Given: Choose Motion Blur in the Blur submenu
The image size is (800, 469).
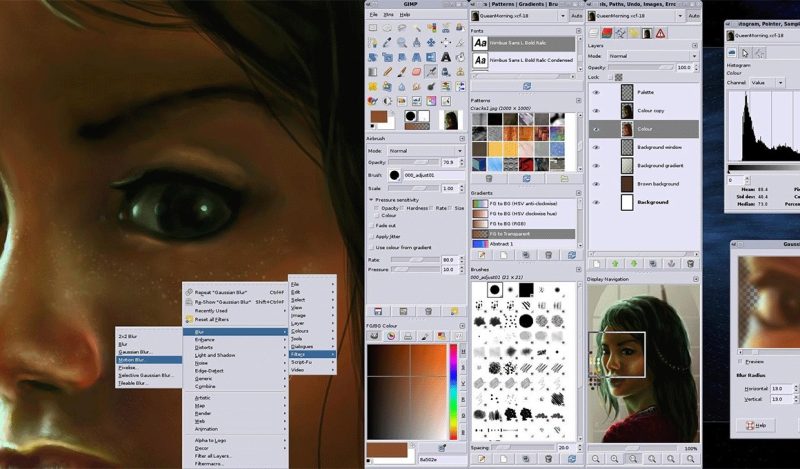Looking at the screenshot, I should point(148,360).
